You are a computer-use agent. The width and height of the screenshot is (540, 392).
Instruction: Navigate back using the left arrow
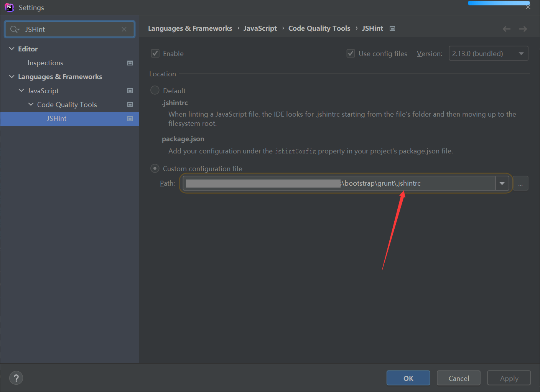coord(506,28)
